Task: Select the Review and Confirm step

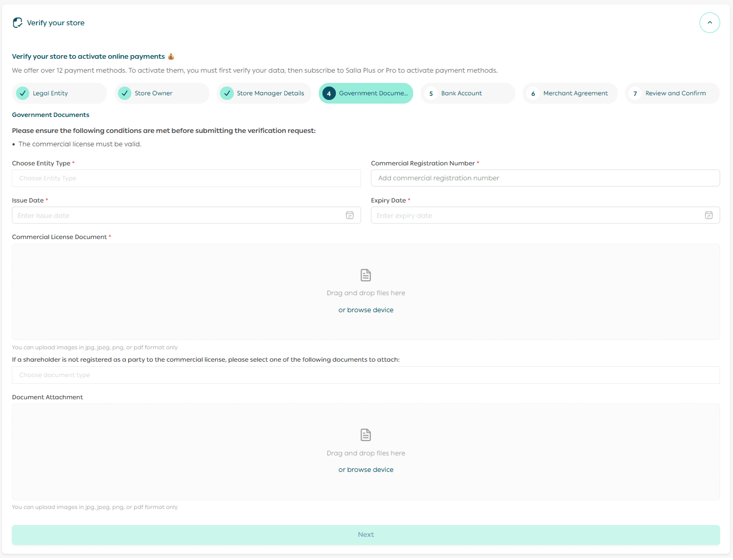Action: 672,93
